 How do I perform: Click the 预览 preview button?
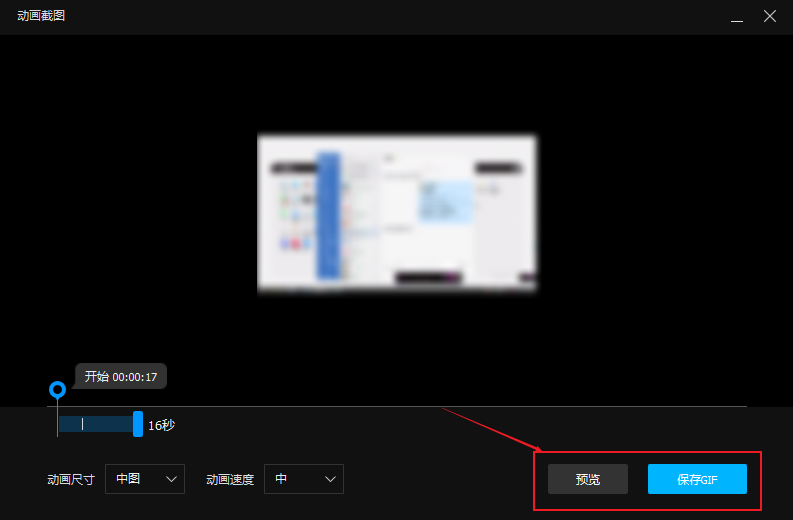click(588, 479)
